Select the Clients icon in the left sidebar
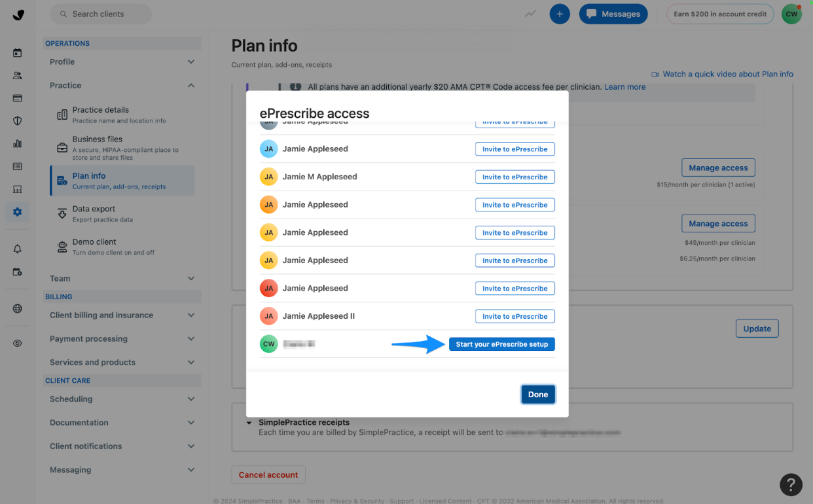Image resolution: width=813 pixels, height=504 pixels. 17,75
